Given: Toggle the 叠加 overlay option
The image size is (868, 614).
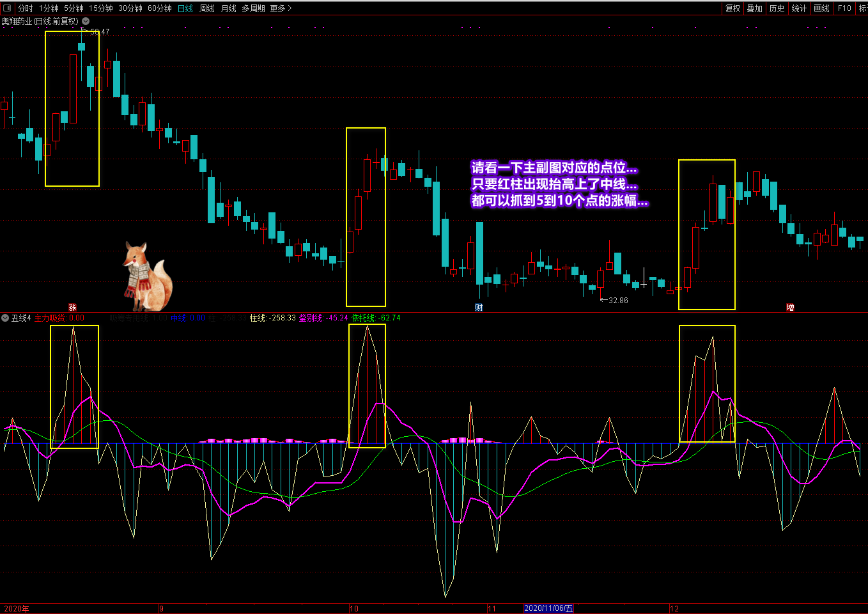Looking at the screenshot, I should (x=754, y=8).
